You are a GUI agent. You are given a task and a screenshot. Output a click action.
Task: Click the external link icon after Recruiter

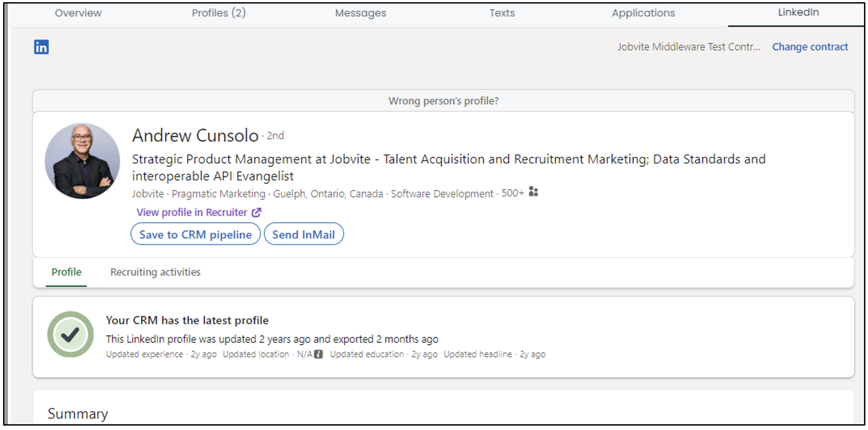(256, 212)
